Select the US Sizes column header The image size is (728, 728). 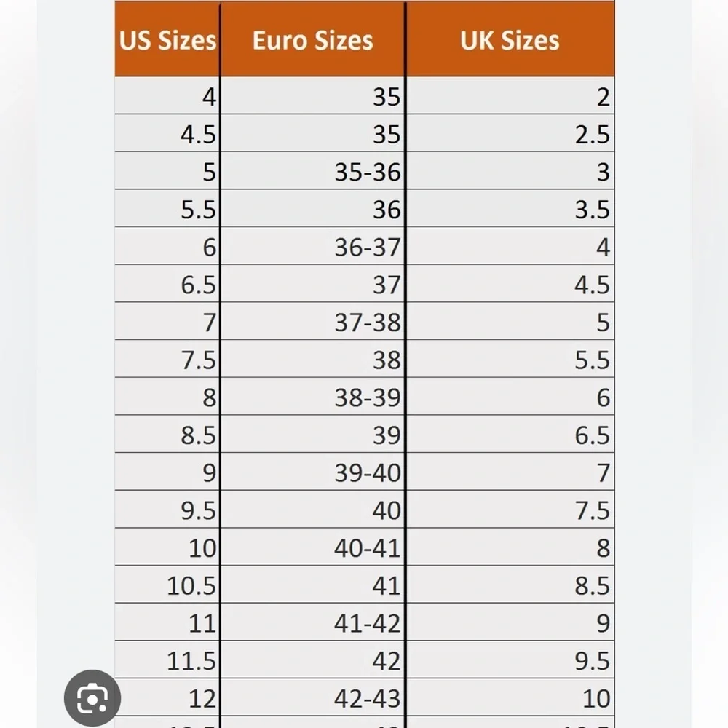pos(167,39)
